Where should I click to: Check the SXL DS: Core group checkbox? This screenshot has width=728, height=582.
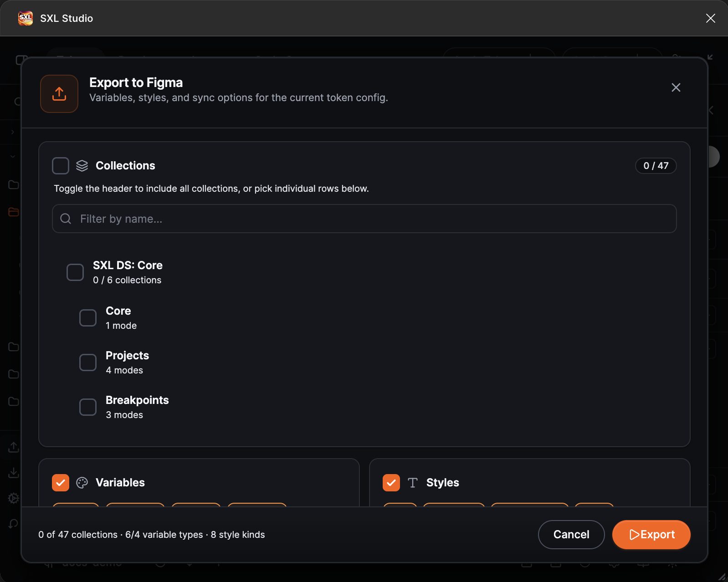[75, 272]
